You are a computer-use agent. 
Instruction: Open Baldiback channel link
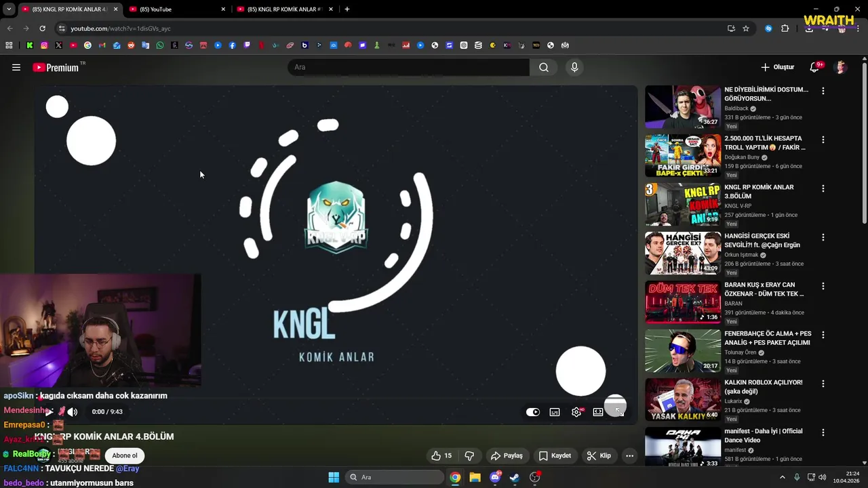point(736,108)
